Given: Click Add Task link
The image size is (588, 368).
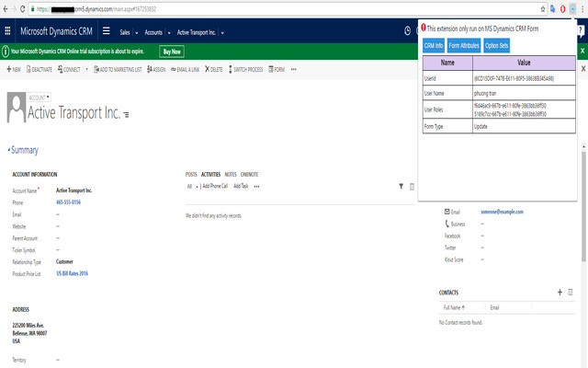Looking at the screenshot, I should point(241,186).
